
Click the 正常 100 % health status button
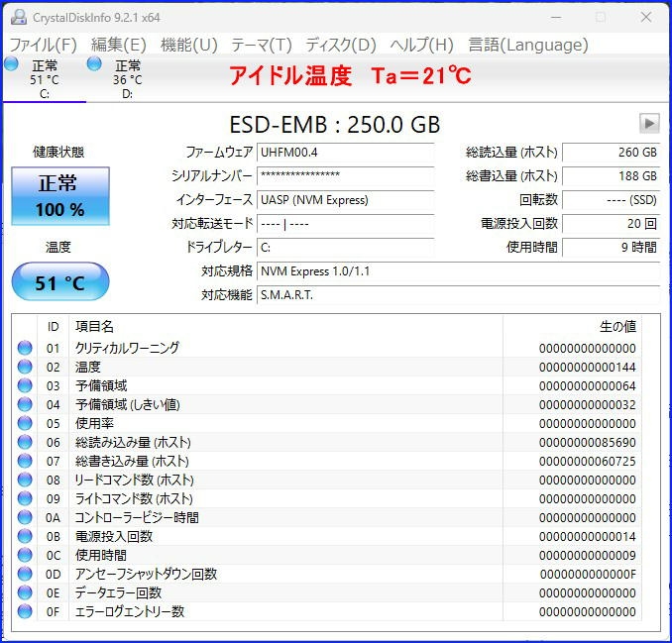coord(60,196)
